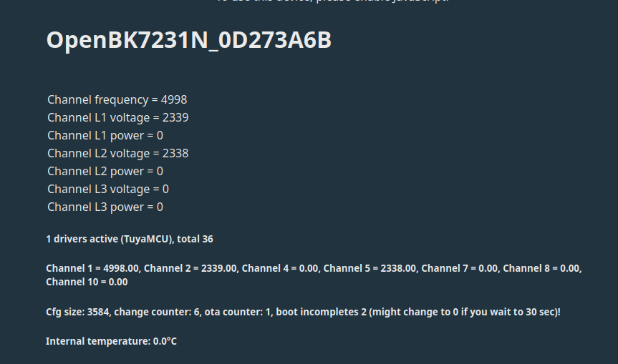
Task: Select the Channel L1 power = 0 row
Action: click(x=105, y=135)
